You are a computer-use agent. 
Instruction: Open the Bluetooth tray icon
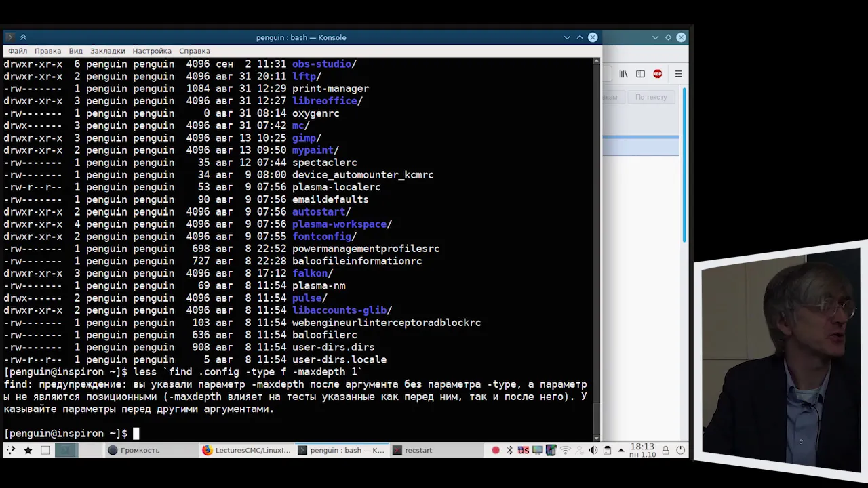point(510,450)
